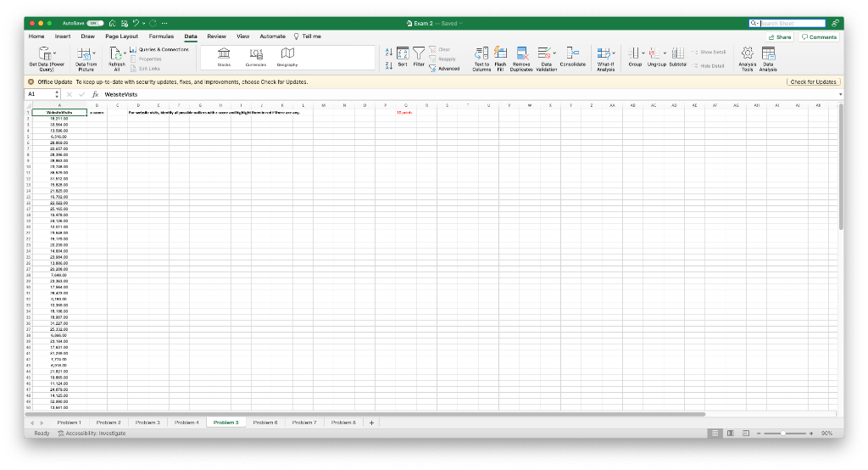Open the custom Sort dialog
The height and width of the screenshot is (470, 868).
(x=403, y=57)
